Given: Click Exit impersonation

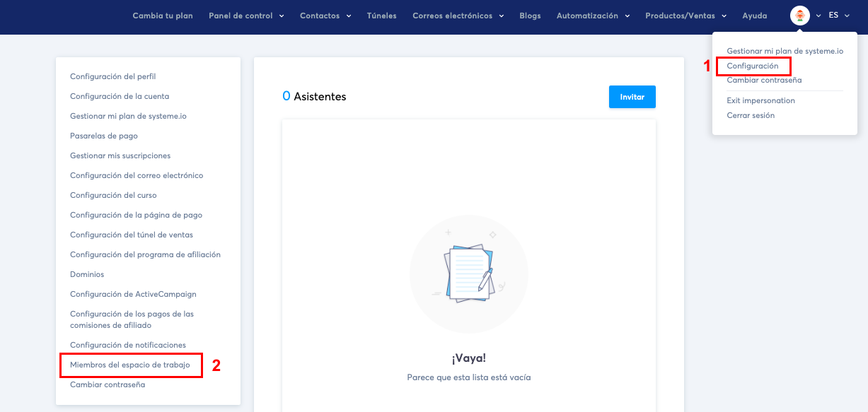Looking at the screenshot, I should coord(760,100).
